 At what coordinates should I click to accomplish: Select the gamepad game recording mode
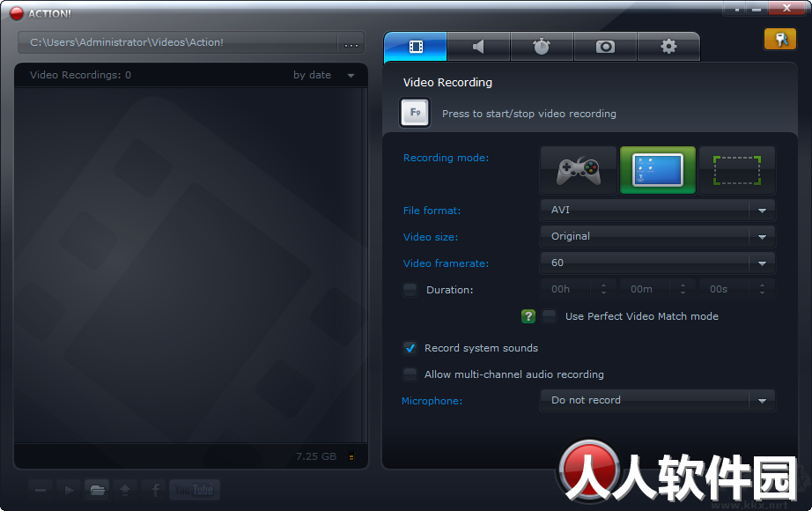[x=579, y=170]
